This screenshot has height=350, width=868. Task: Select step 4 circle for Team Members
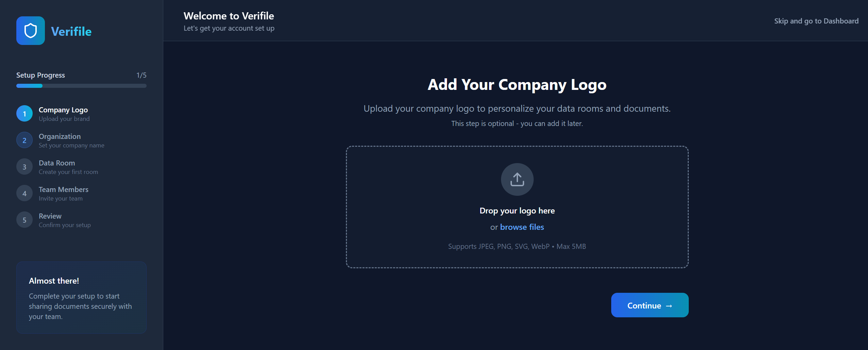point(24,193)
